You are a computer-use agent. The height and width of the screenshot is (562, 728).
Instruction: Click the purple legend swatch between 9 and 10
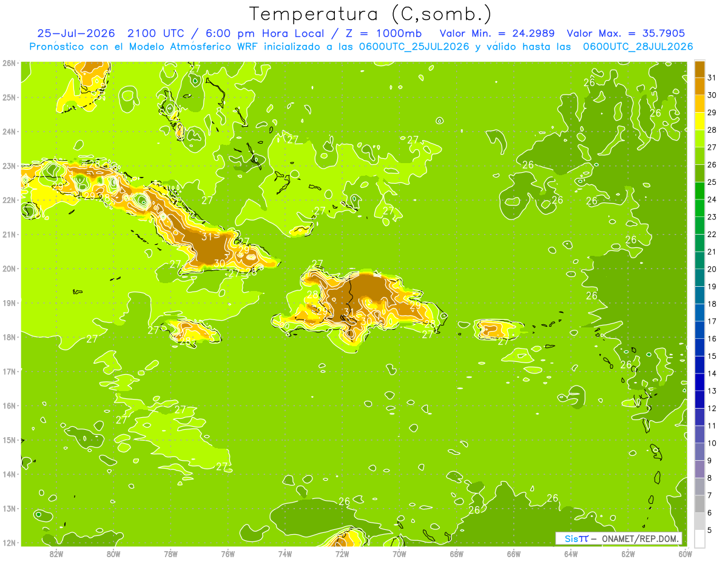click(699, 452)
